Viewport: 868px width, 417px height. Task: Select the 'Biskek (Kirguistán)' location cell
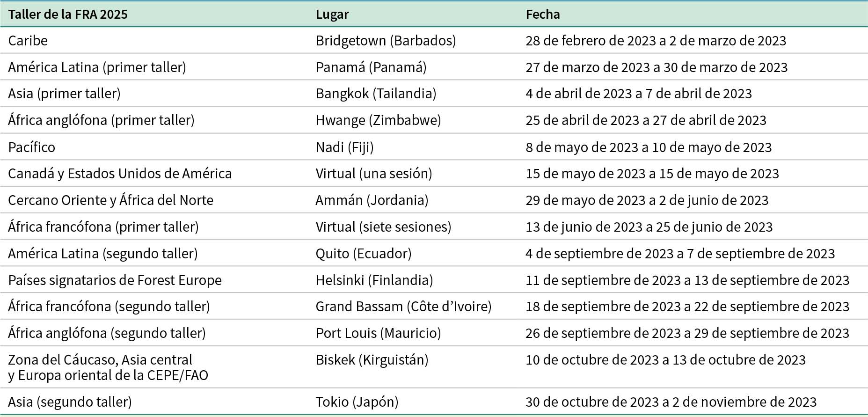coord(372,360)
